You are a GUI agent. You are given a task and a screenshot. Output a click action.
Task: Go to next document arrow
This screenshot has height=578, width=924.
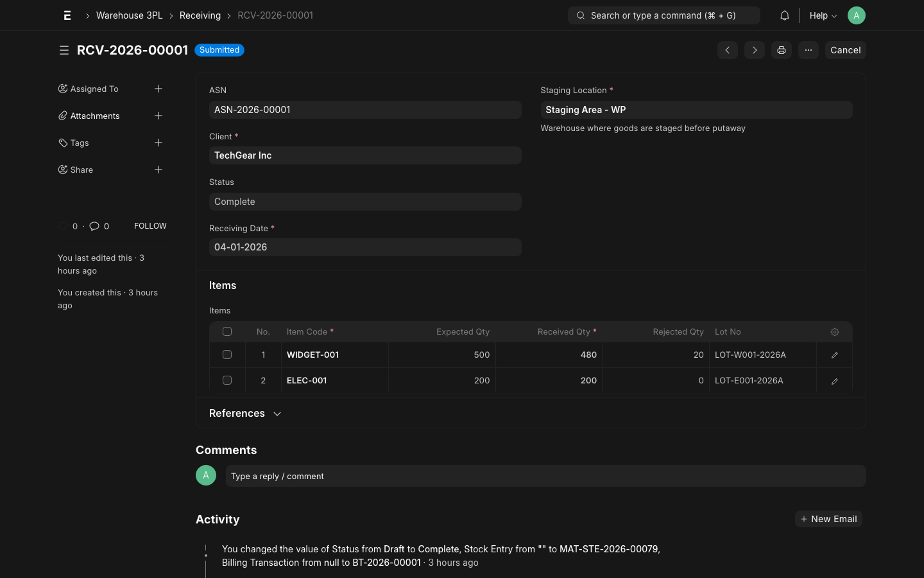tap(754, 50)
